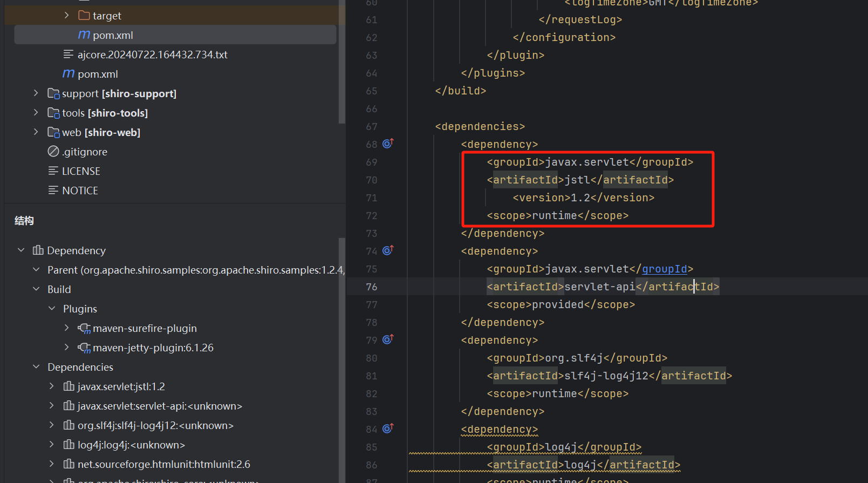Expand maven-surefire-plugin node
Screen dimensions: 868x483
click(67, 328)
